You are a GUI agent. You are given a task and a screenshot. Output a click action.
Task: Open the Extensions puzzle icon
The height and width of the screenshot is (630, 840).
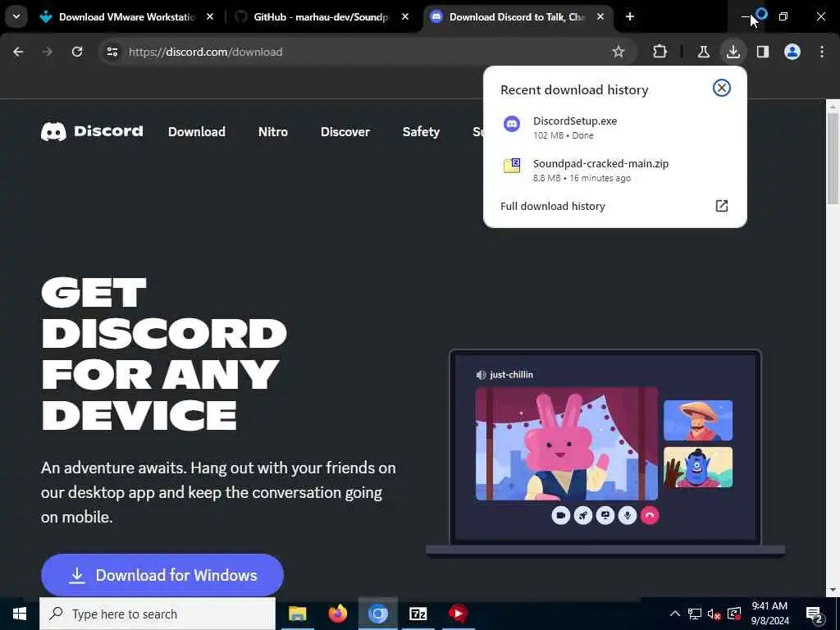(660, 52)
